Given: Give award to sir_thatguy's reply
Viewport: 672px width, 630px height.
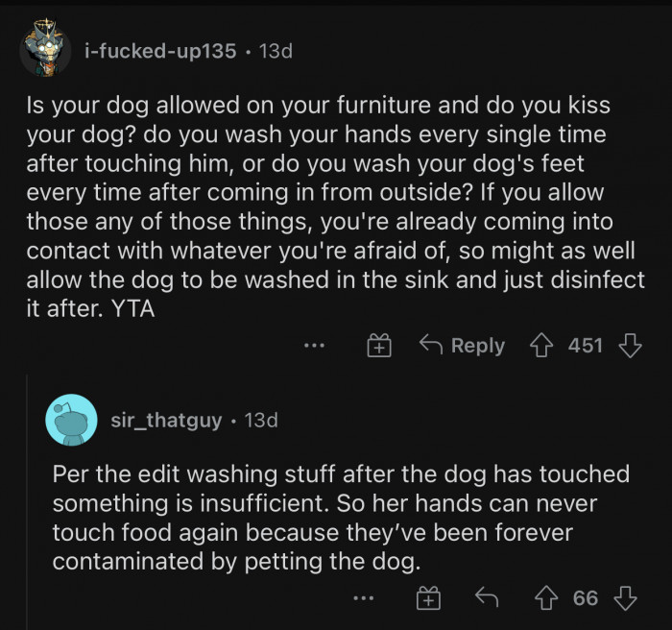Looking at the screenshot, I should pos(428,598).
